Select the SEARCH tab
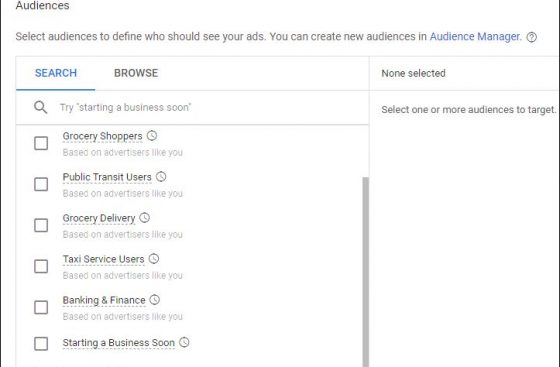The image size is (560, 367). point(56,73)
